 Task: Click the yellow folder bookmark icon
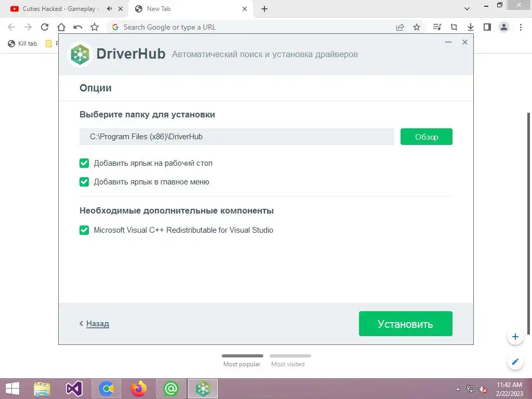pos(49,44)
